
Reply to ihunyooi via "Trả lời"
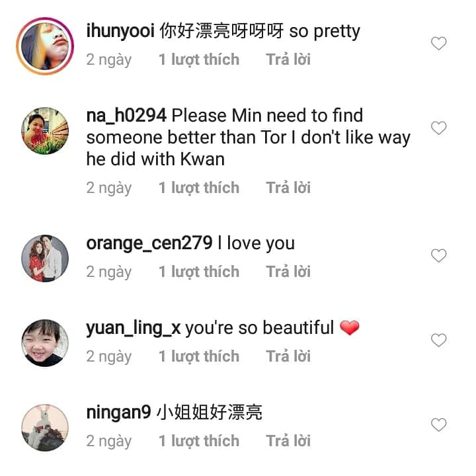click(288, 59)
